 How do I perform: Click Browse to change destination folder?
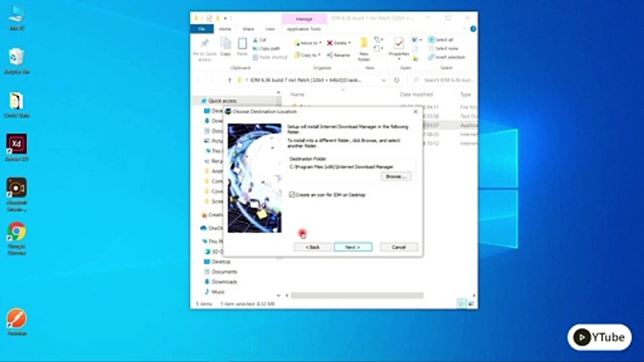(x=396, y=176)
